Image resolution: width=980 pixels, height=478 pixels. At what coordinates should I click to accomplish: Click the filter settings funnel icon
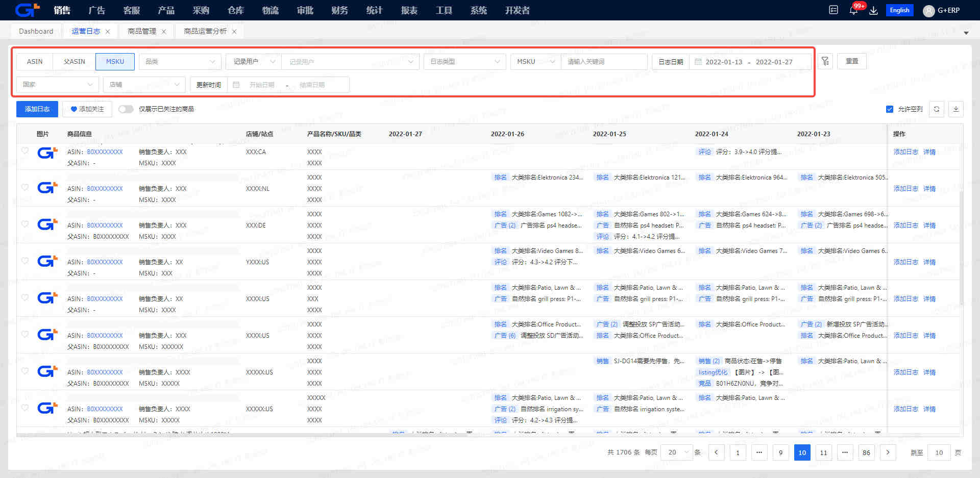pyautogui.click(x=825, y=61)
